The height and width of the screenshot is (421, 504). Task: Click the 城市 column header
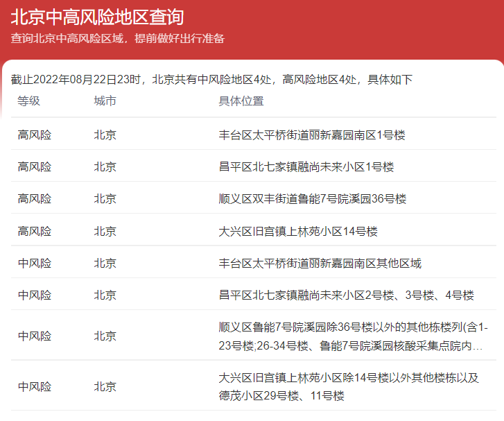105,101
